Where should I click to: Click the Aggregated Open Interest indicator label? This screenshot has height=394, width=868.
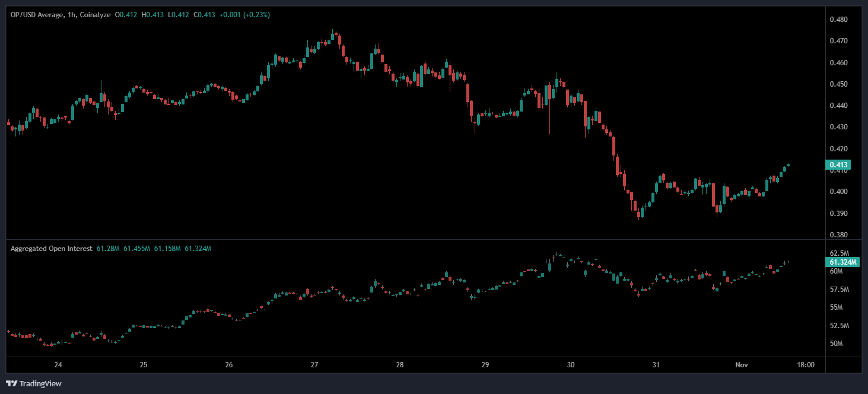click(x=51, y=249)
